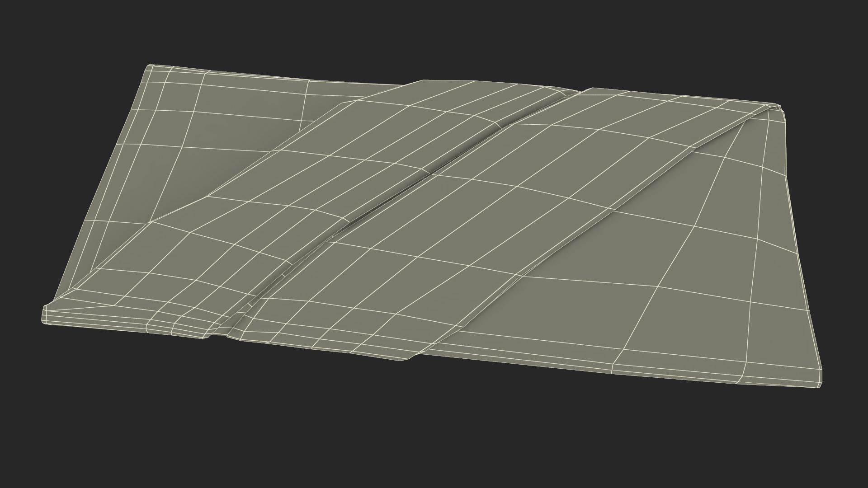
Task: Click the empty dark background above the mesh
Action: [434, 36]
